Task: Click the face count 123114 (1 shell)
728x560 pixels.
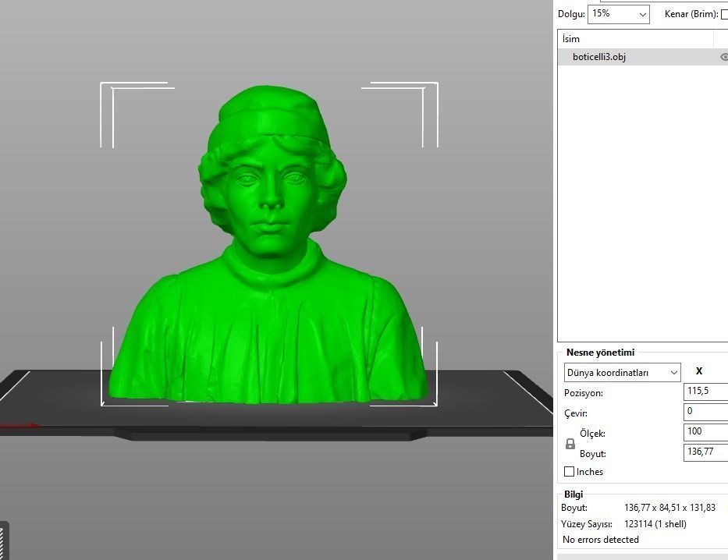Action: click(655, 524)
